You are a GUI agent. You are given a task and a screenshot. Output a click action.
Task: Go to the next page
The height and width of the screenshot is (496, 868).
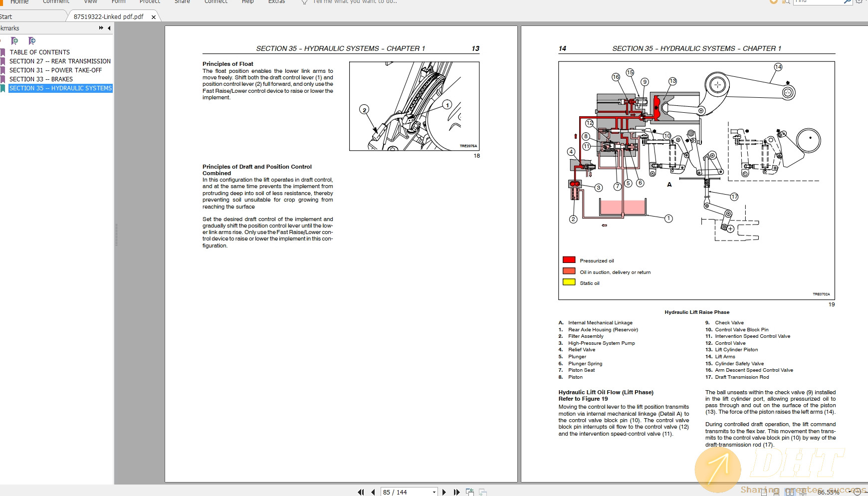[444, 492]
